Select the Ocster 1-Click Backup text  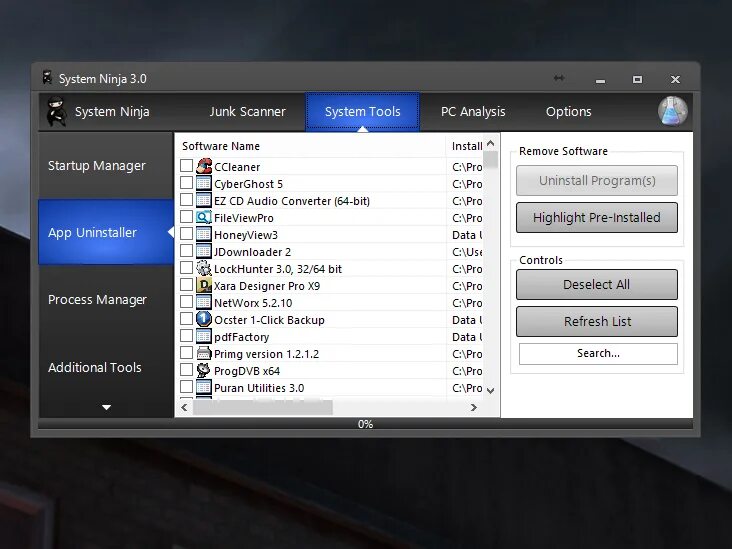[269, 320]
